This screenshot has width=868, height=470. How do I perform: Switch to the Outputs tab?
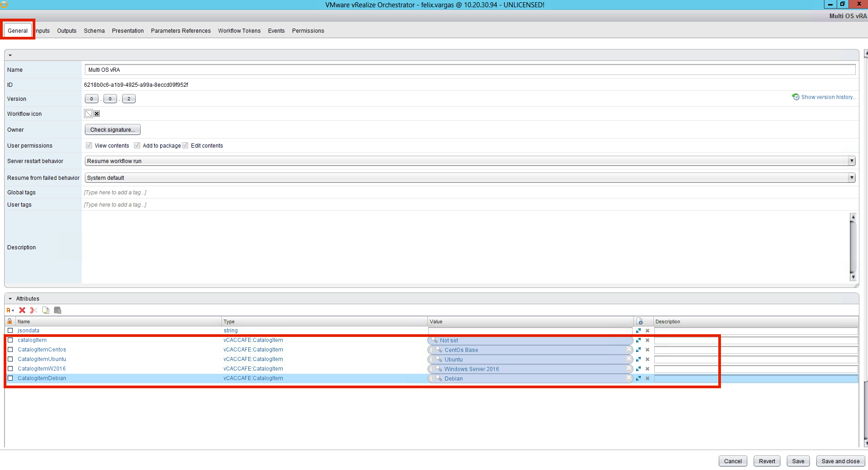click(x=67, y=31)
